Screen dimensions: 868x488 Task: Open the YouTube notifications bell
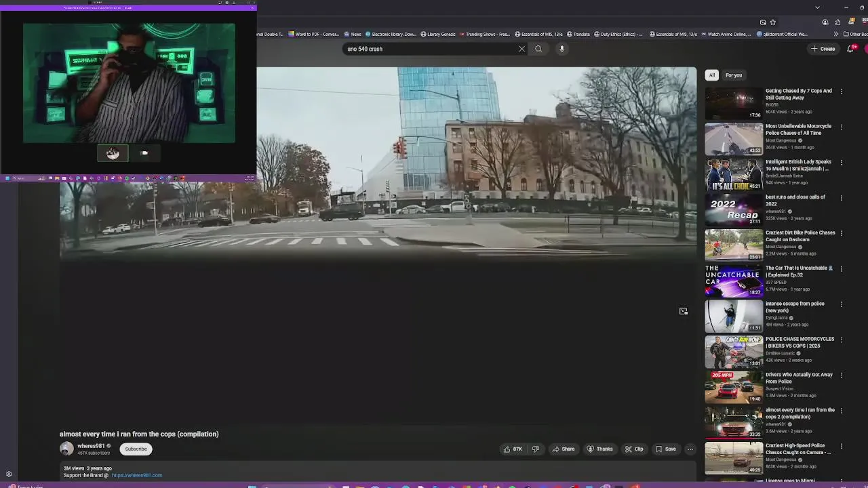(x=850, y=49)
